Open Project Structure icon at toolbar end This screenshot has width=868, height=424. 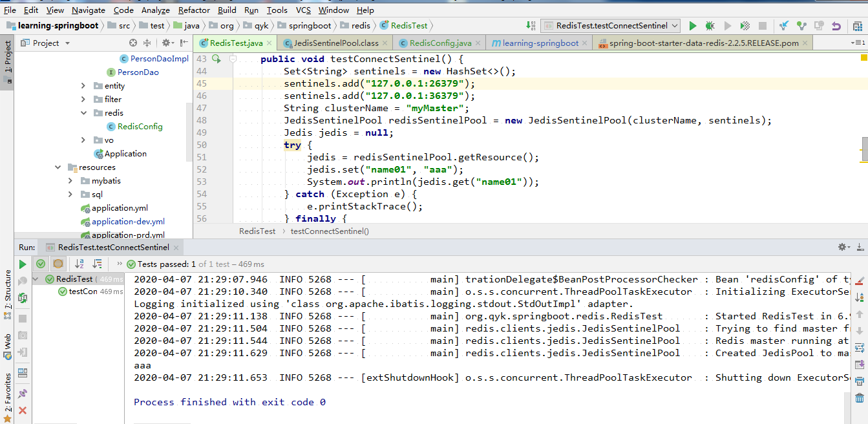856,26
